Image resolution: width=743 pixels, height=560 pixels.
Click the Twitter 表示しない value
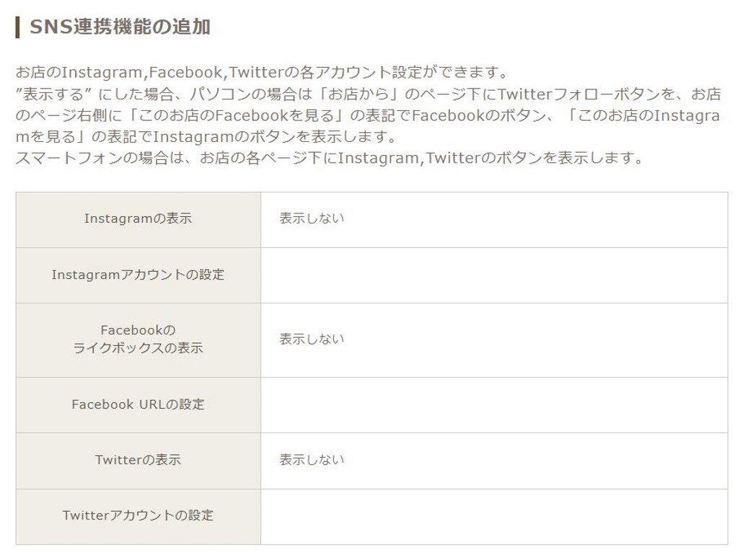312,460
